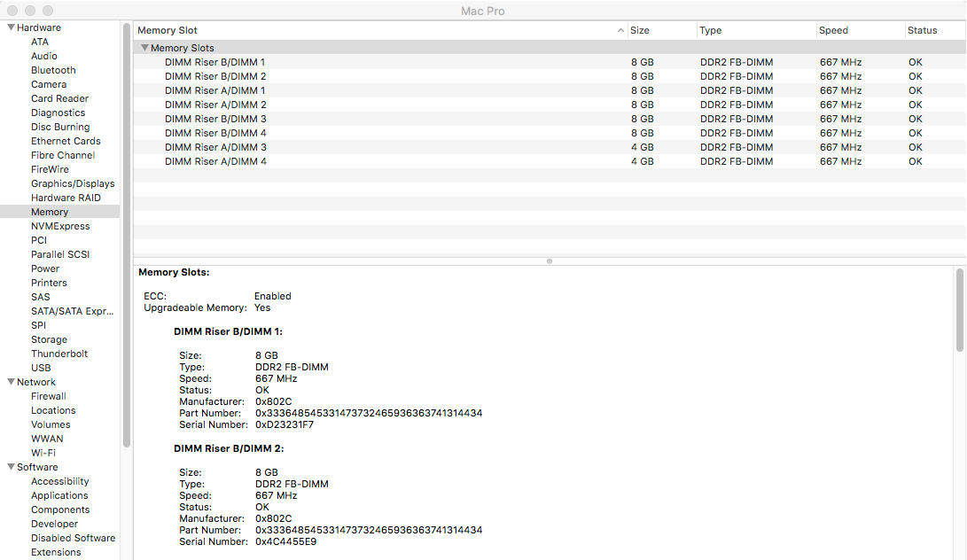Show Diagnostics information
The image size is (967, 560).
coord(58,113)
